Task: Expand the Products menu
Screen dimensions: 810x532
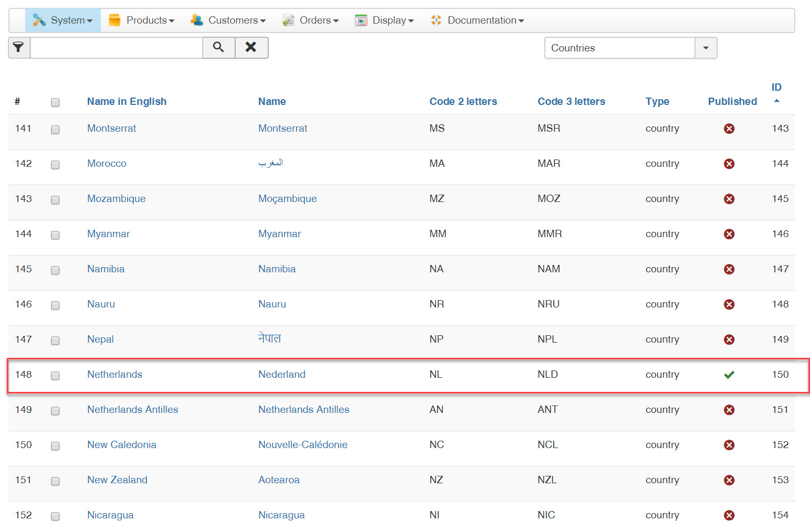Action: [141, 20]
